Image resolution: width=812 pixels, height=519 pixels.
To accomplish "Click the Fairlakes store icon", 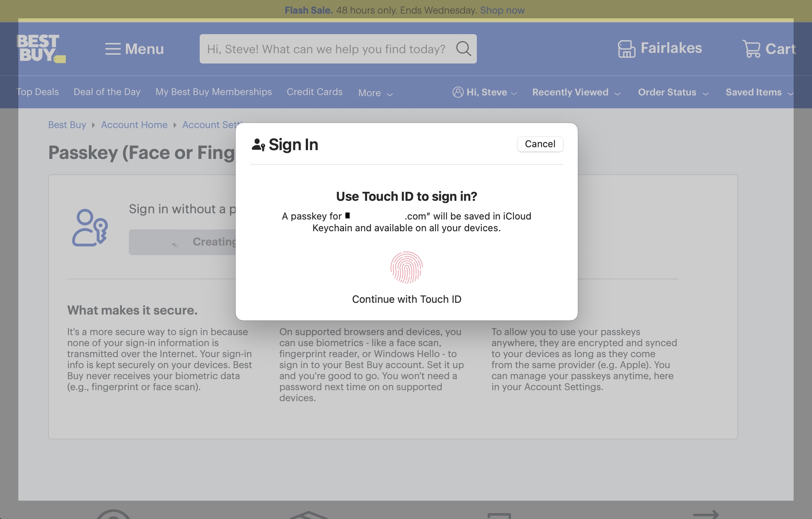I will point(626,49).
